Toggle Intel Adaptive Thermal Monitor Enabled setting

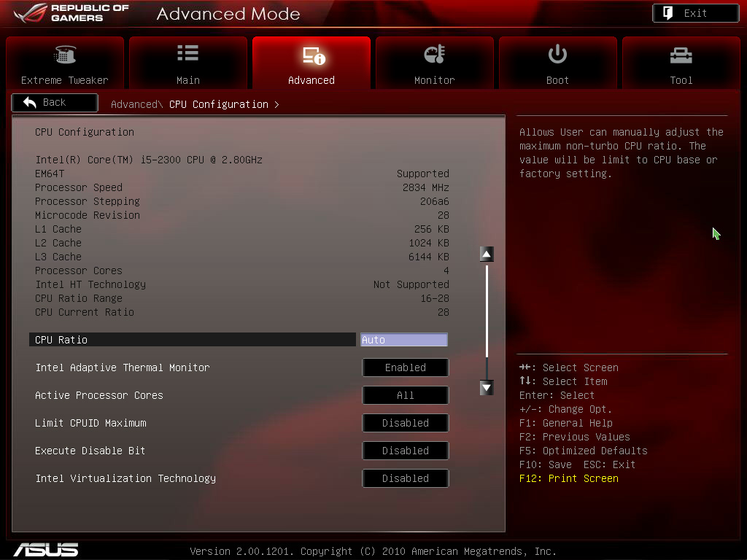[x=405, y=367]
